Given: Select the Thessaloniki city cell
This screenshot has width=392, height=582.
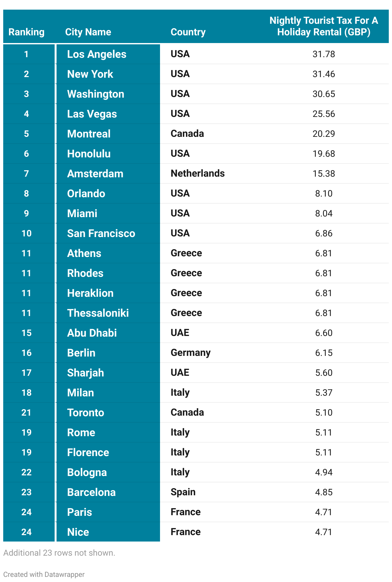Looking at the screenshot, I should (98, 313).
